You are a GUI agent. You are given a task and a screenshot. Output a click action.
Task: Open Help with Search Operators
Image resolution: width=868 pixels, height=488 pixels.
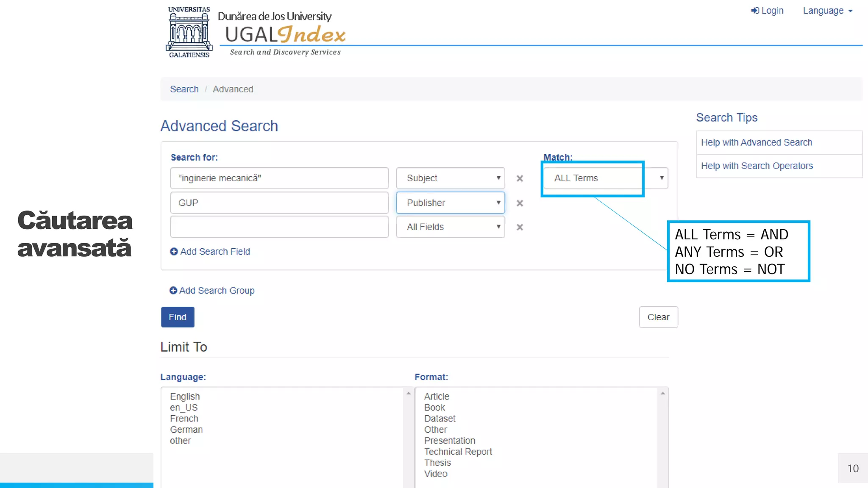coord(757,166)
